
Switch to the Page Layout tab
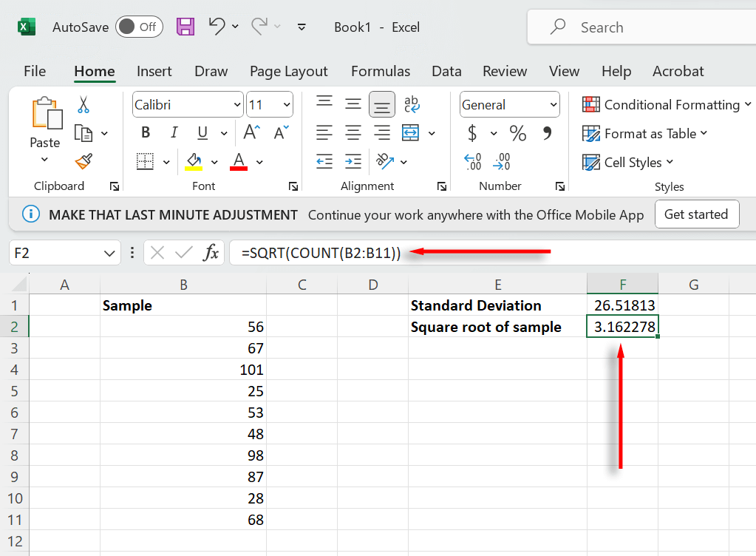288,71
